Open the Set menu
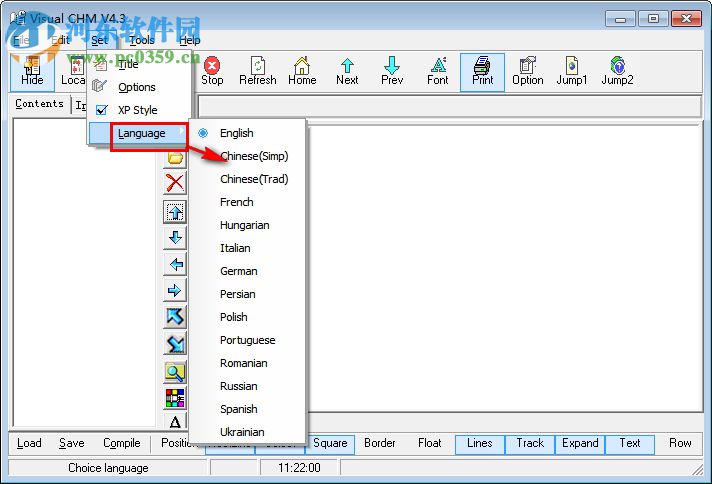This screenshot has height=484, width=712. (x=99, y=40)
